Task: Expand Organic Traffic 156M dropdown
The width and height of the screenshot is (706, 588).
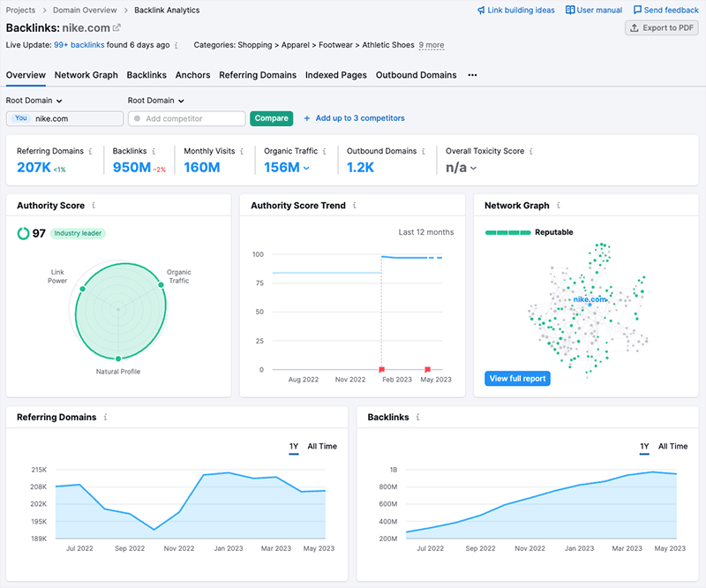Action: [306, 168]
